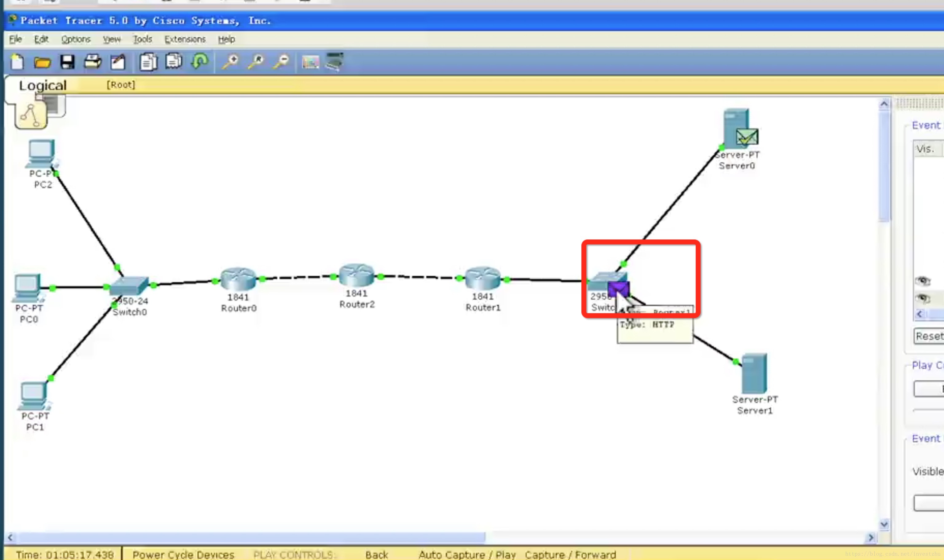944x560 pixels.
Task: Click the workspace scroll up arrow
Action: 884,104
